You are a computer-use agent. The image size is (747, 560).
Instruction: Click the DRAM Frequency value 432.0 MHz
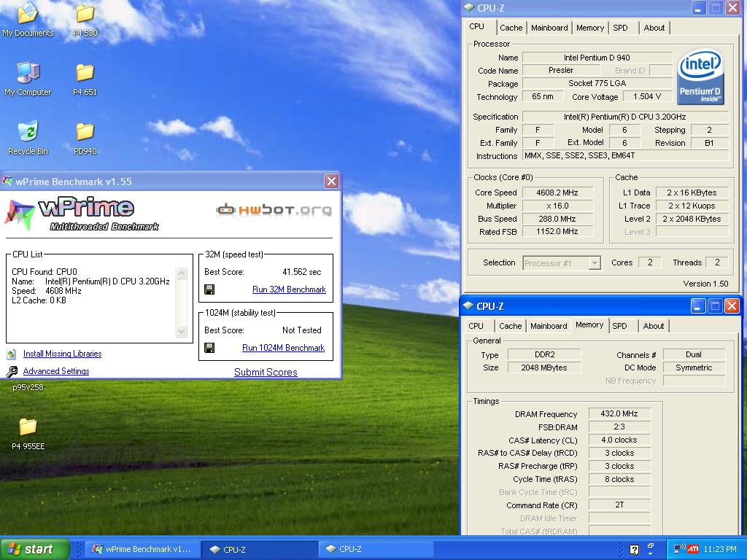(x=619, y=414)
